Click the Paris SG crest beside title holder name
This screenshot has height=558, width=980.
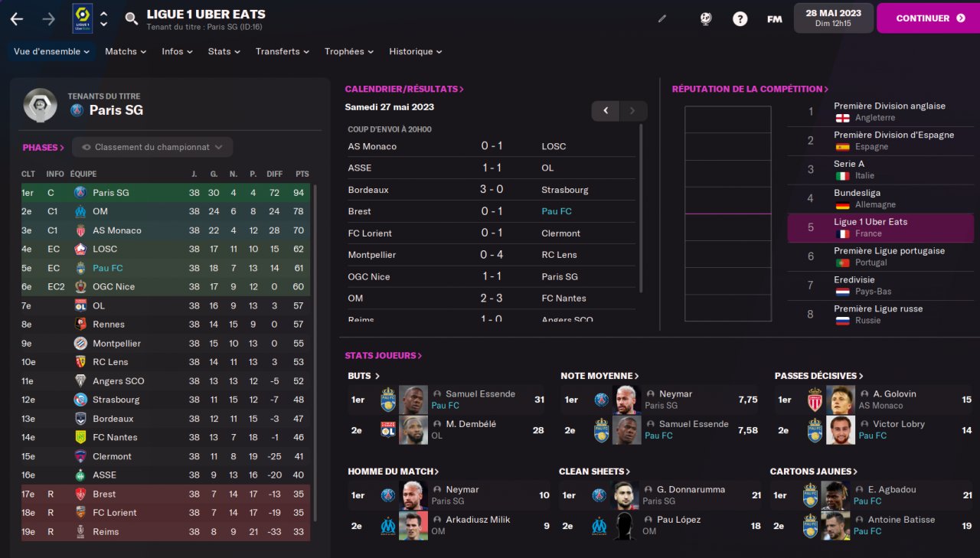pyautogui.click(x=77, y=110)
